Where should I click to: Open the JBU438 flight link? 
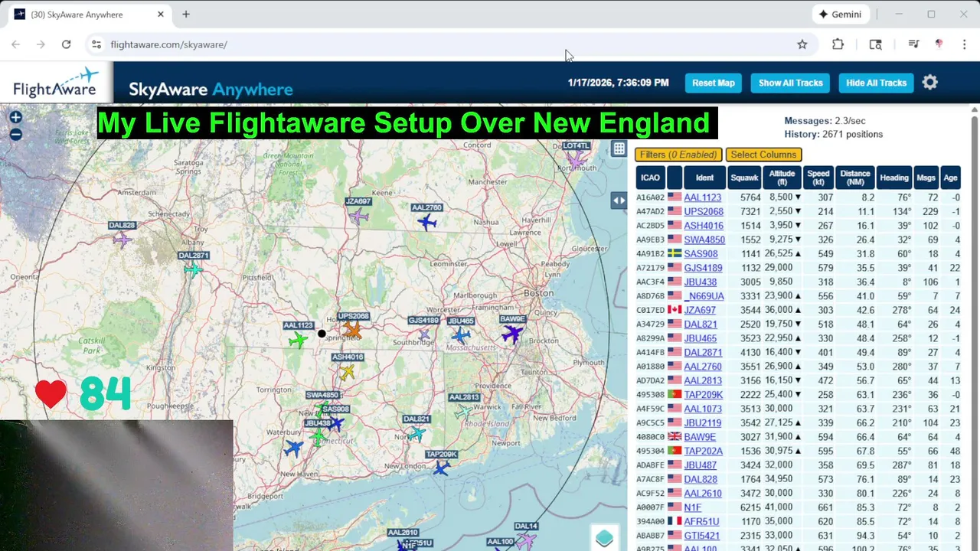point(700,282)
